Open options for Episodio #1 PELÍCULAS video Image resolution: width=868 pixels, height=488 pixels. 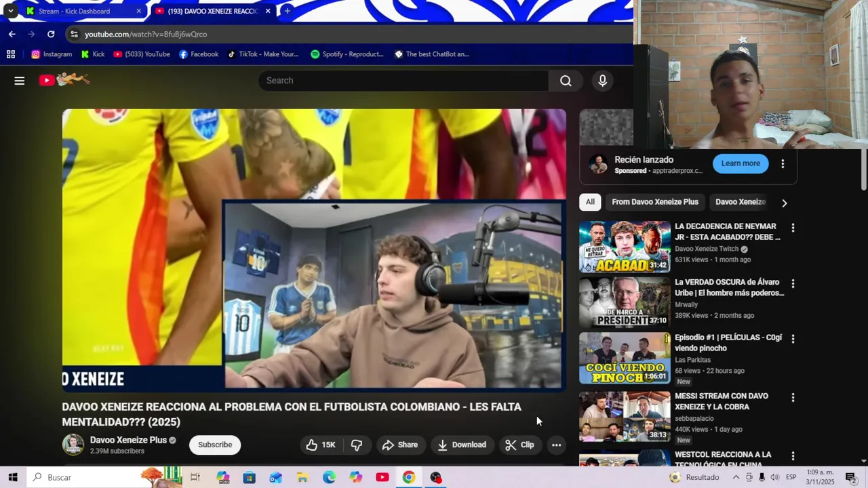pyautogui.click(x=793, y=338)
